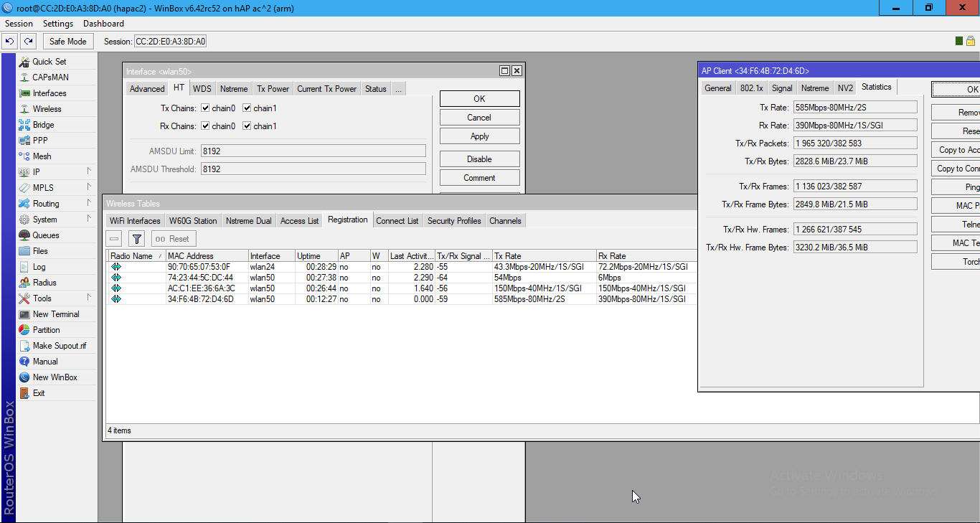This screenshot has height=523, width=980.
Task: Switch to Access List tab
Action: pyautogui.click(x=299, y=221)
